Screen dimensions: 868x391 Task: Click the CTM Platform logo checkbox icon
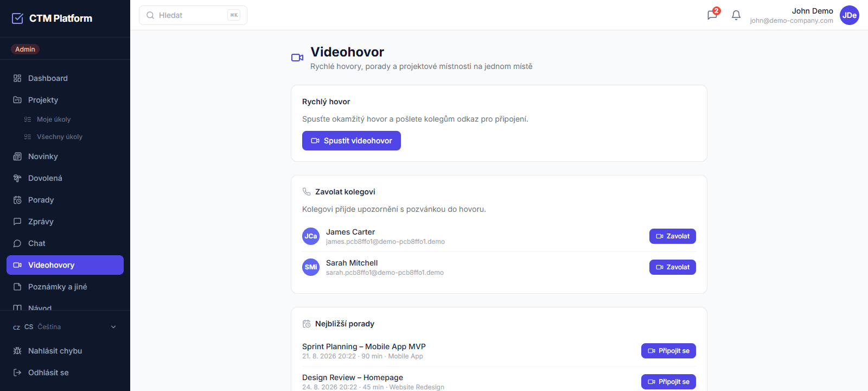[17, 18]
